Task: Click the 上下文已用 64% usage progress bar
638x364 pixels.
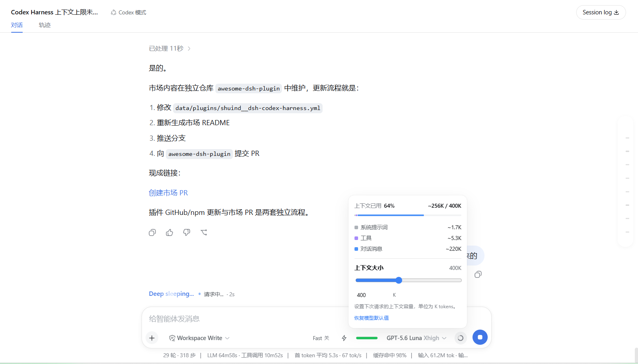Action: 408,215
